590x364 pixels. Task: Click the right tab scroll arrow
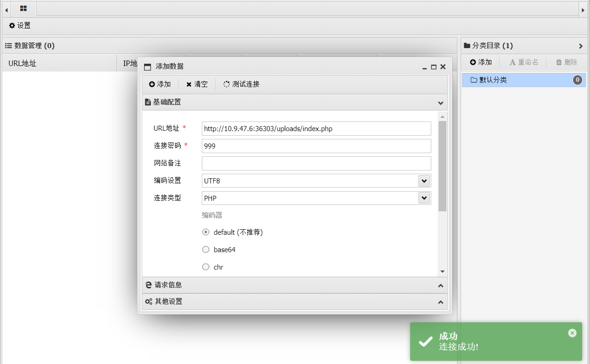[583, 10]
